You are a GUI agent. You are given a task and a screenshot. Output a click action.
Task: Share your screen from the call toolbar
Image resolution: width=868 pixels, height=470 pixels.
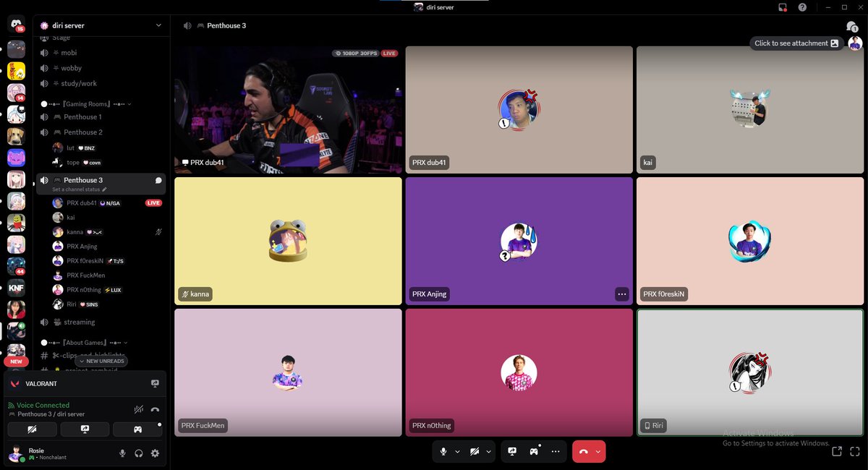coord(512,451)
